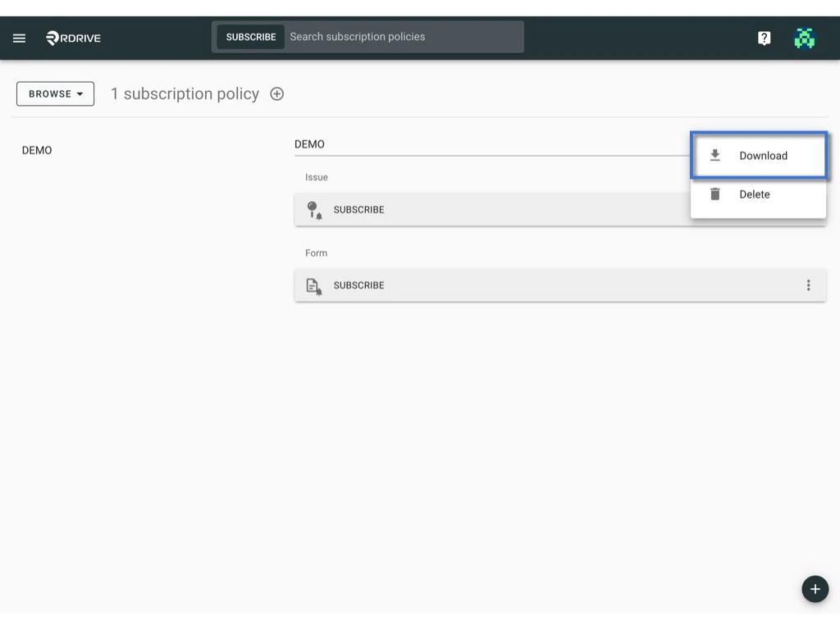Click the user avatar icon

[x=804, y=37]
